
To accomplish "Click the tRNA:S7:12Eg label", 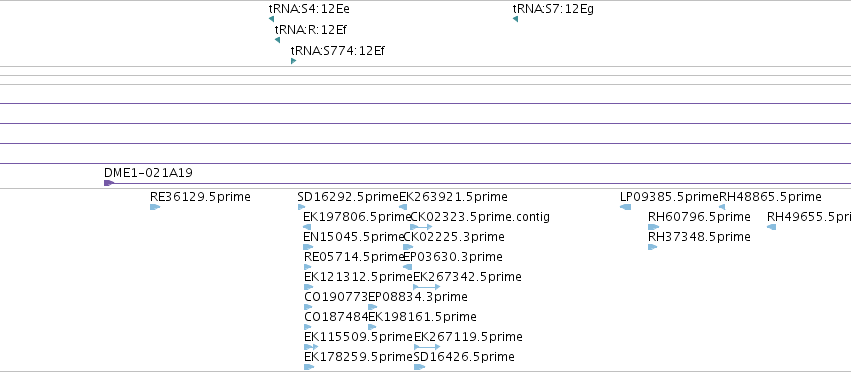I will (x=553, y=9).
